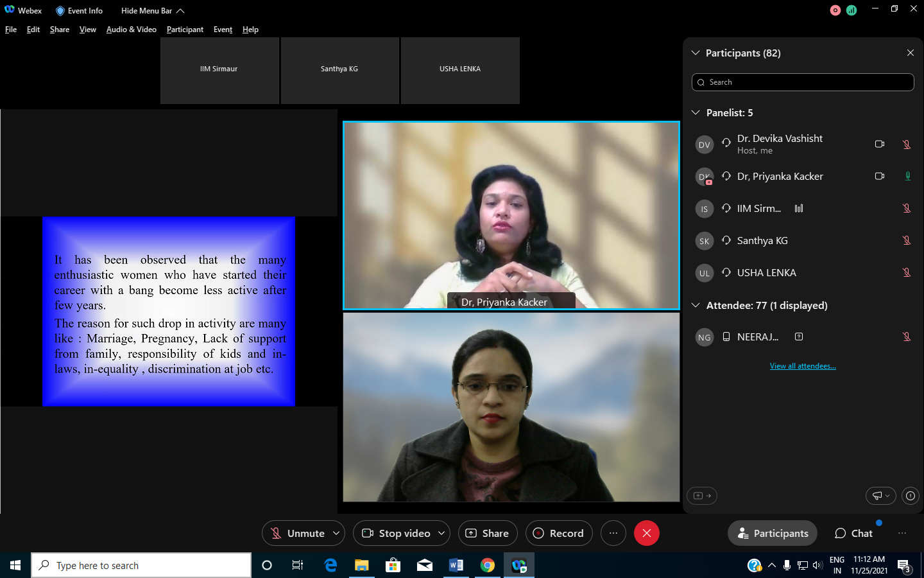Click the Record button
Image resolution: width=924 pixels, height=578 pixels.
pos(559,533)
